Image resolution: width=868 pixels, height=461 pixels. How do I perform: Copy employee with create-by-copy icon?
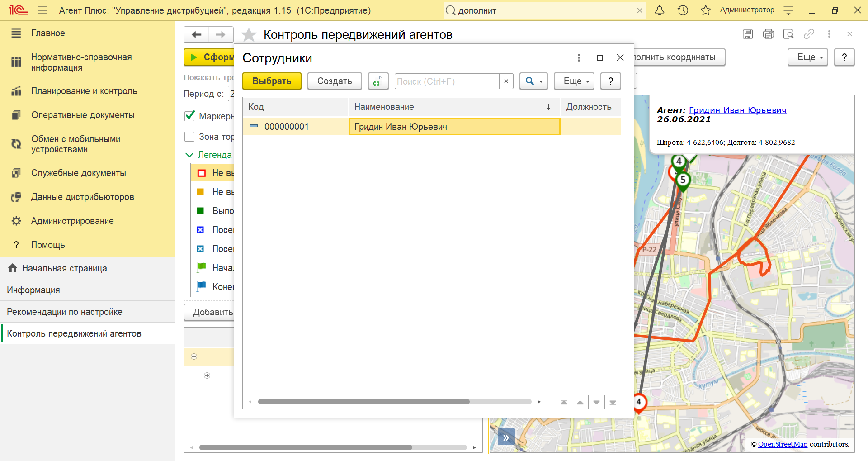(378, 81)
